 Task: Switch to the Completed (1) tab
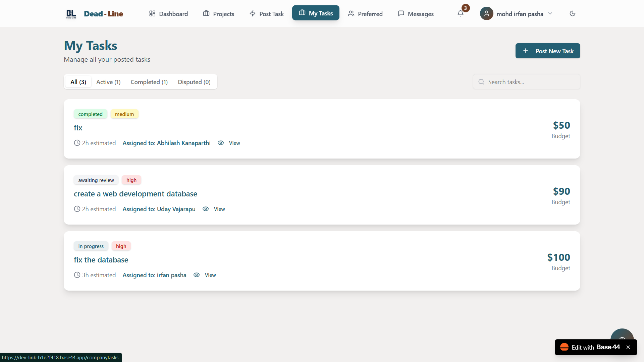pos(149,82)
